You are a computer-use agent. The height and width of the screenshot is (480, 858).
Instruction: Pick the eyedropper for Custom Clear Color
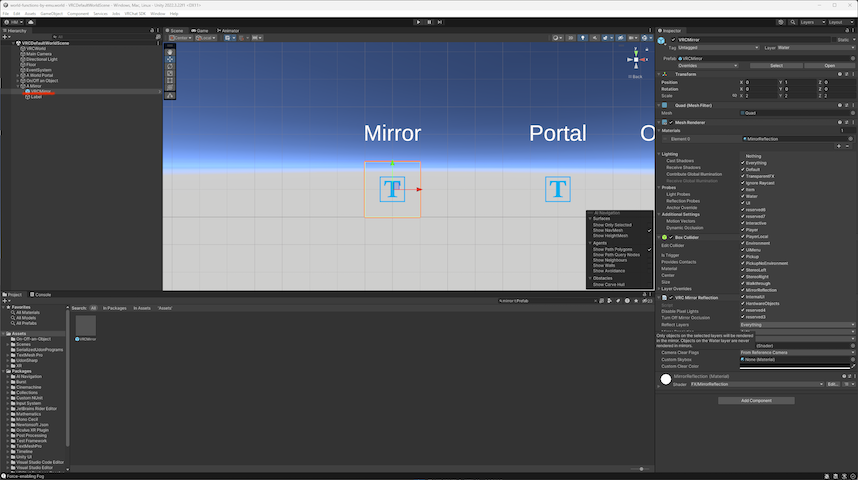click(852, 366)
